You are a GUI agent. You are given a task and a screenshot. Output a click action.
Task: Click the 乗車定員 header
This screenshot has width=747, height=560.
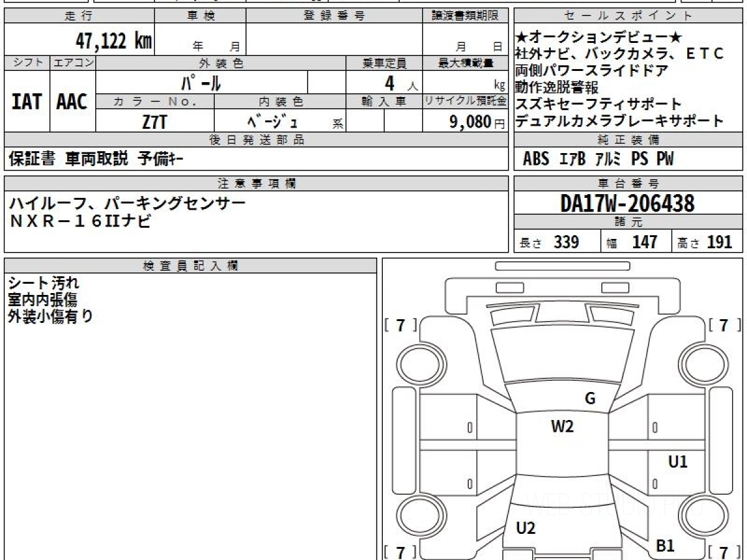tap(384, 63)
